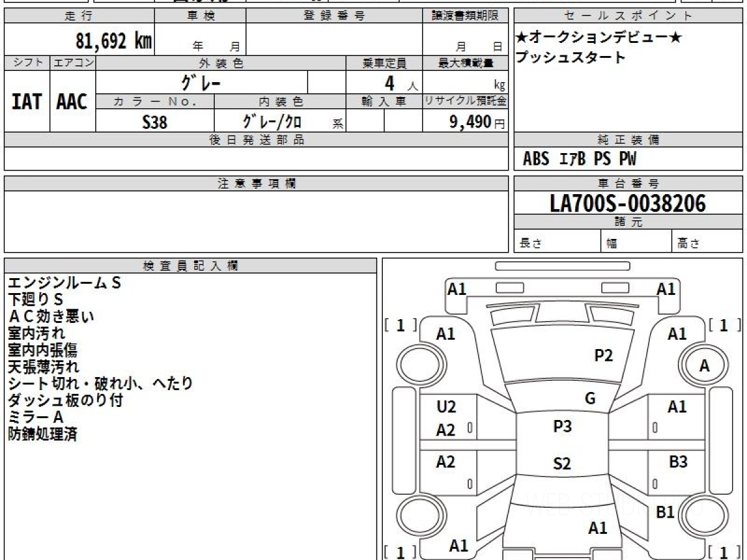
Task: Select the AAC air conditioner value
Action: click(x=73, y=101)
